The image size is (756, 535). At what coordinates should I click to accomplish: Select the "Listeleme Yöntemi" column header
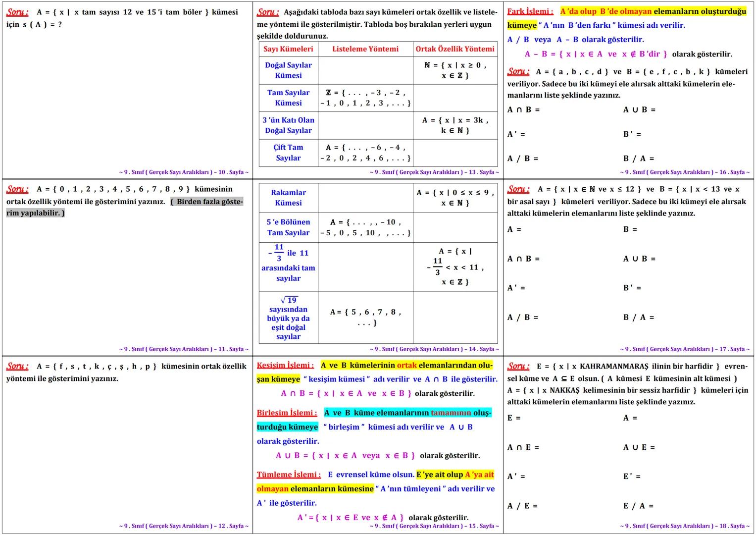point(365,49)
